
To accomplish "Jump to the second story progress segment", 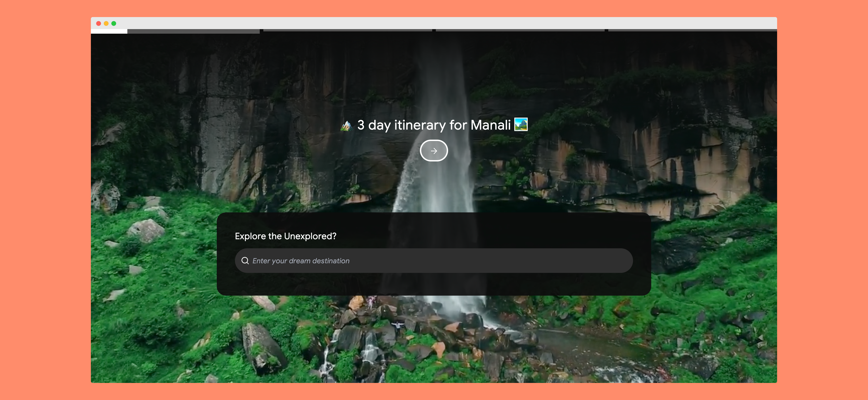I will click(347, 30).
